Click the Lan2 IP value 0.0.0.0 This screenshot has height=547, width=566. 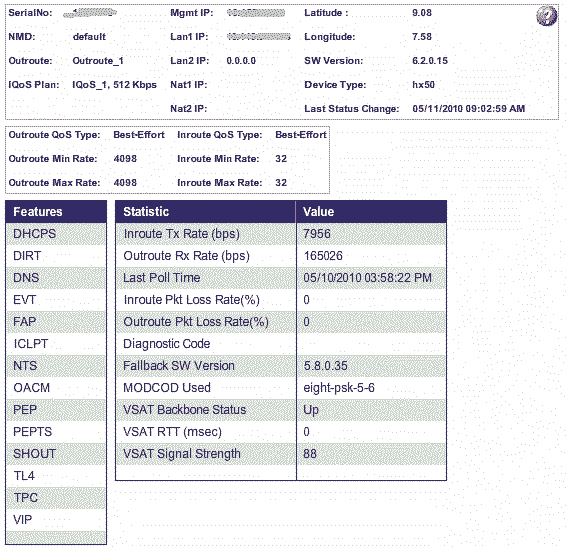(x=241, y=61)
